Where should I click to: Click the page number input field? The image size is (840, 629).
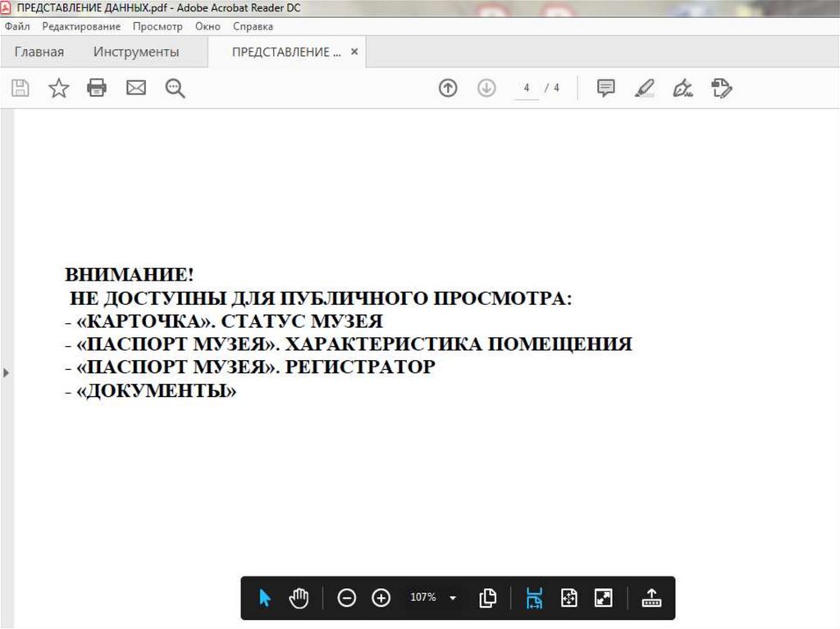tap(527, 88)
